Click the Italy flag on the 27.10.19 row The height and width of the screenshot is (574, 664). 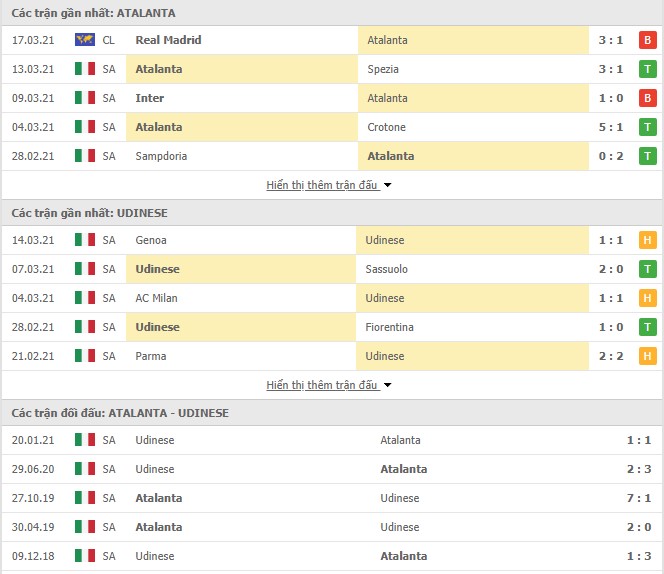pyautogui.click(x=85, y=497)
